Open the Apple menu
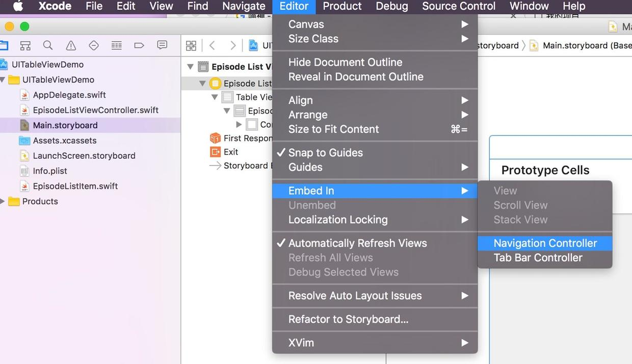This screenshot has height=364, width=632. (18, 6)
